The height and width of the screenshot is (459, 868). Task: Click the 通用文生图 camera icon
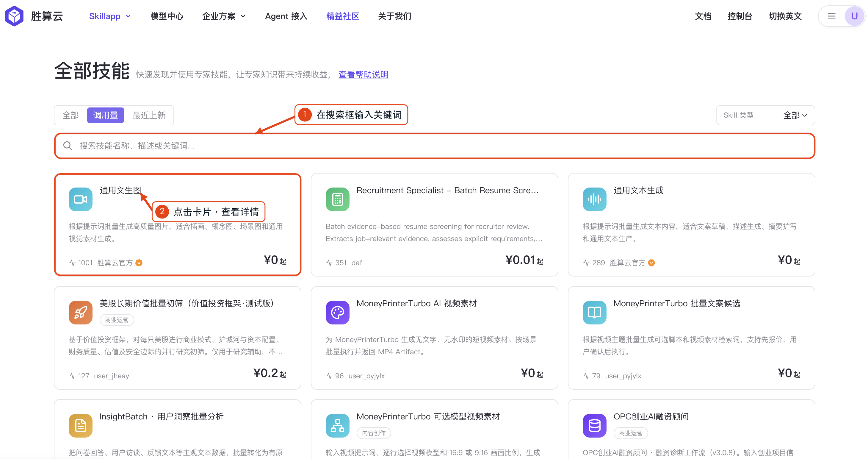click(81, 199)
